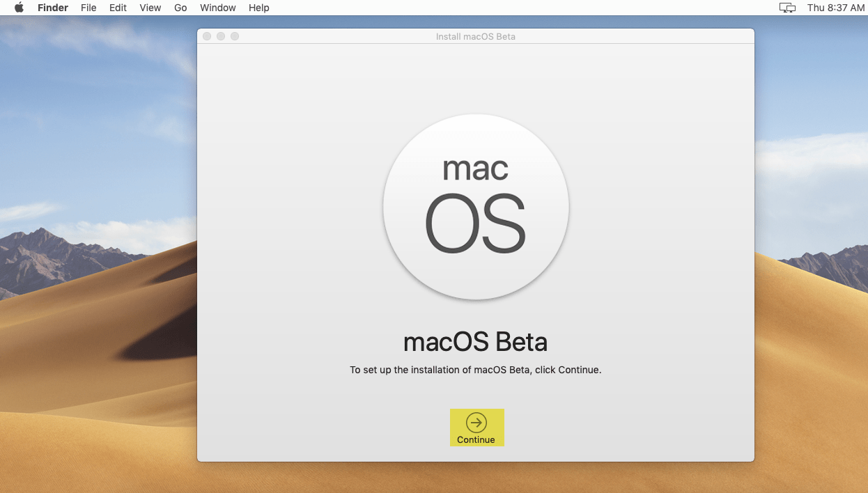Click the display mirroring icon in menu bar
Image resolution: width=868 pixels, height=493 pixels.
pyautogui.click(x=787, y=8)
